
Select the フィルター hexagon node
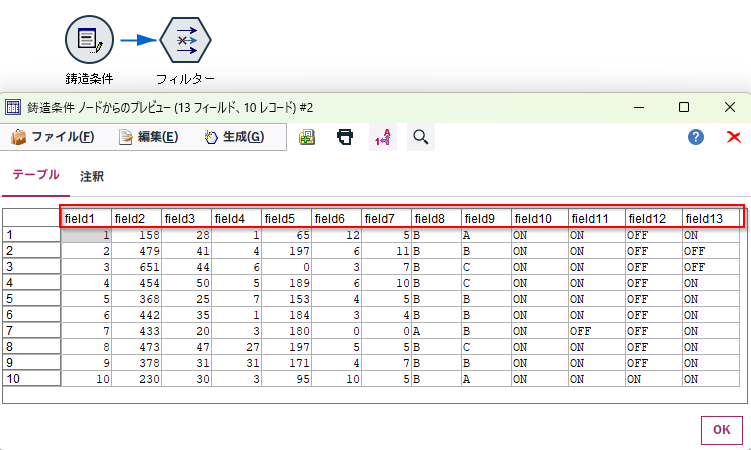(185, 40)
